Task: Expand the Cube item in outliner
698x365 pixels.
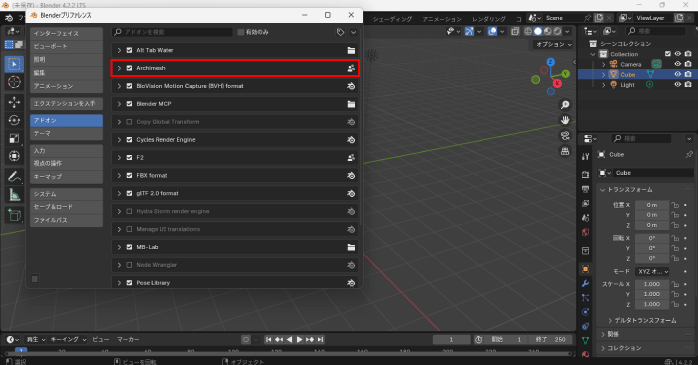Action: (x=604, y=75)
